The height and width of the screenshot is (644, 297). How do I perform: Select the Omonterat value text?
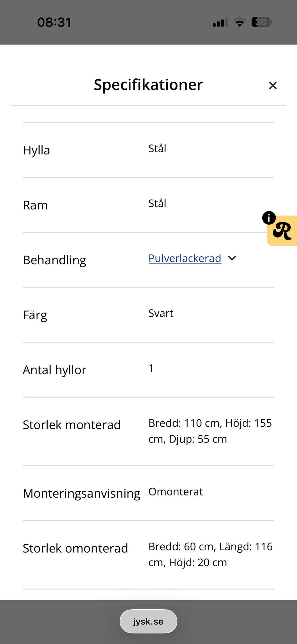(176, 492)
